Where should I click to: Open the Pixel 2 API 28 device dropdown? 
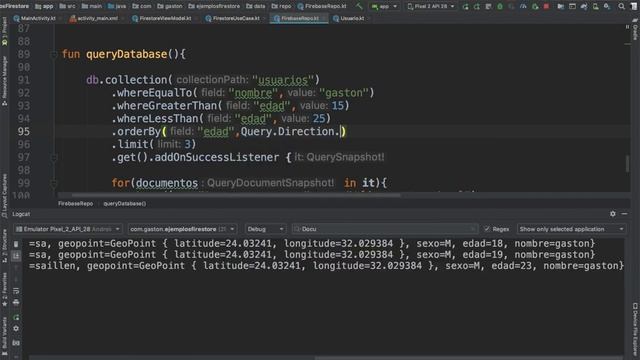pos(431,6)
